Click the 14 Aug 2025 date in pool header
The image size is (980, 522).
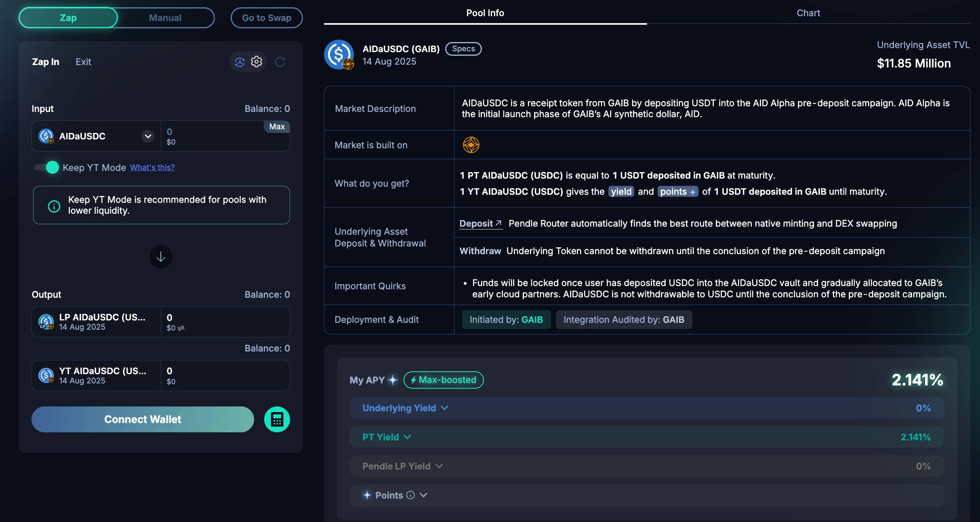389,61
